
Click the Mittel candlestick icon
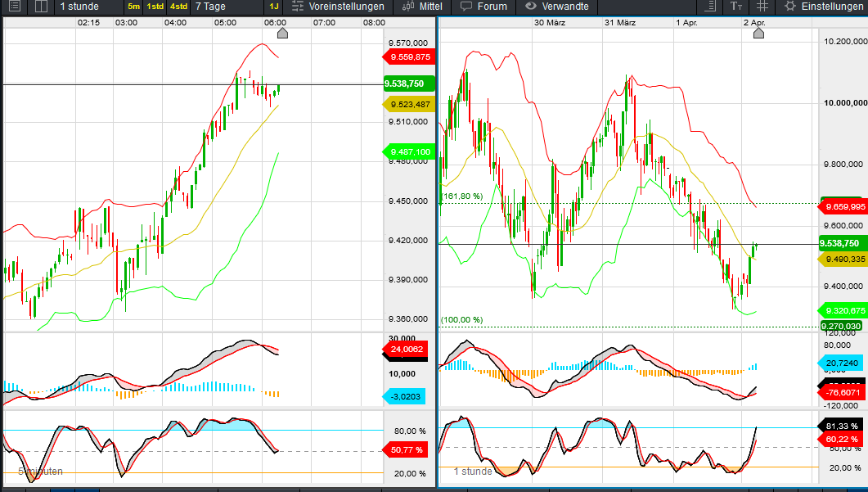408,6
